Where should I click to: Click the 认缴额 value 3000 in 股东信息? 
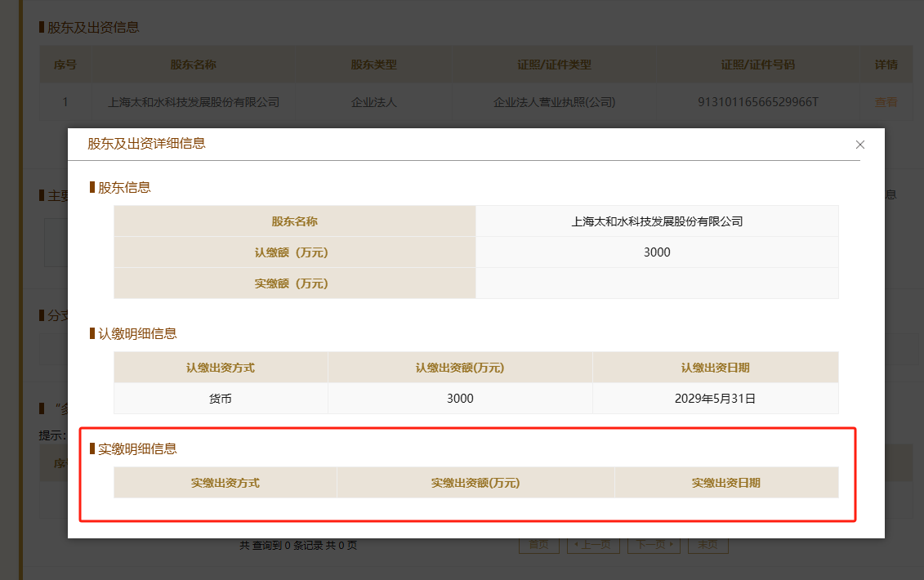(x=657, y=252)
